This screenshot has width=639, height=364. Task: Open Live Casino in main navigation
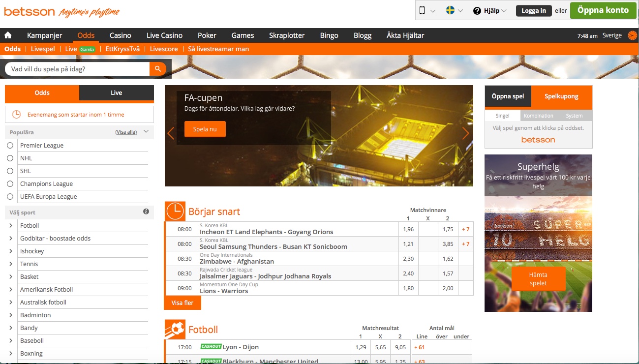point(164,35)
